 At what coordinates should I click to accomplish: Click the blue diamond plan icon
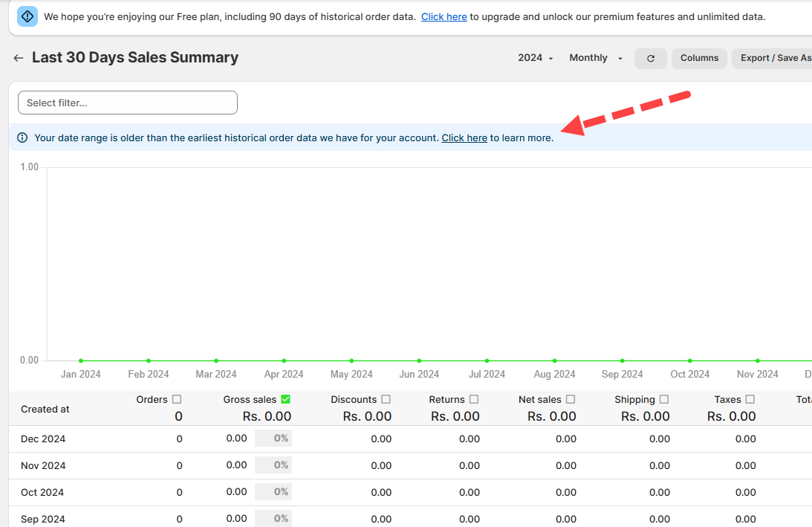pyautogui.click(x=27, y=16)
